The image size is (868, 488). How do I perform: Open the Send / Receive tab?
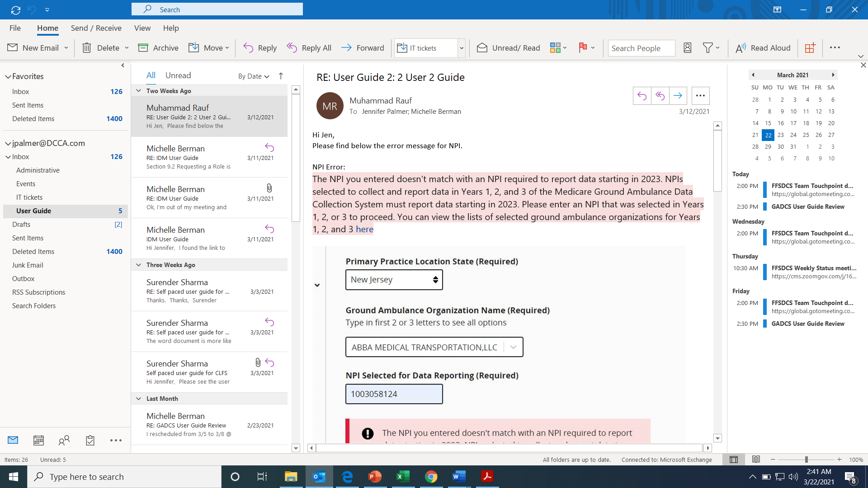click(96, 28)
